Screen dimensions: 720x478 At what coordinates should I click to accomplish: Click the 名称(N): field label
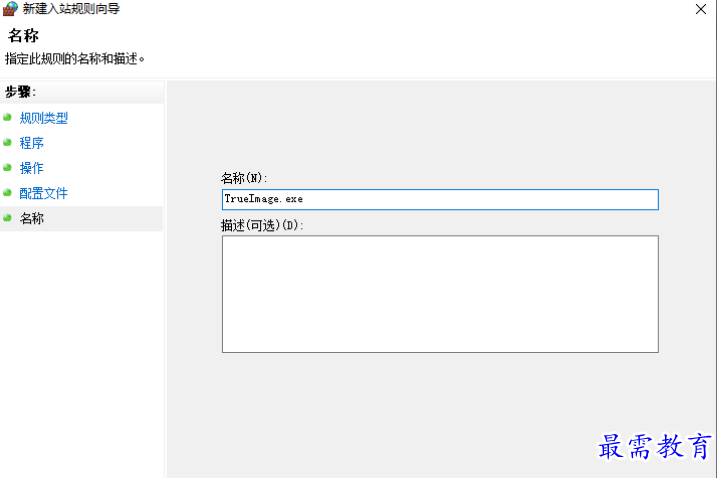click(x=244, y=178)
